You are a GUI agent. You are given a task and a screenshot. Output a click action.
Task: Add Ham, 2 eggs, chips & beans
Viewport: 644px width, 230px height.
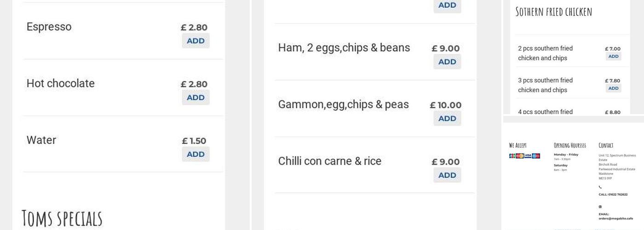[447, 62]
